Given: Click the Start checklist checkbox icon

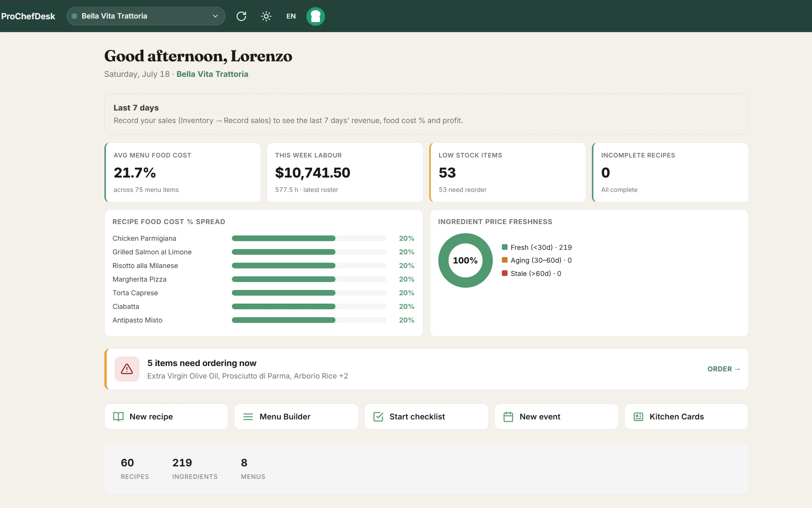Looking at the screenshot, I should [378, 417].
